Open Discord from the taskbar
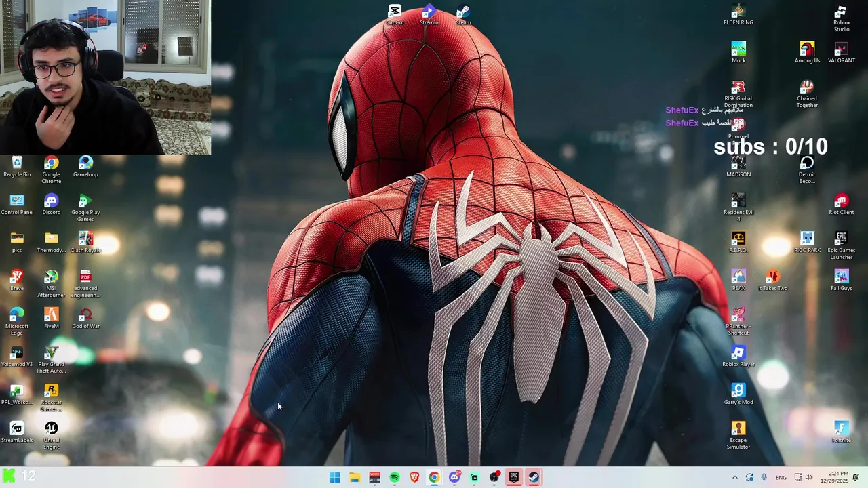 click(x=454, y=477)
